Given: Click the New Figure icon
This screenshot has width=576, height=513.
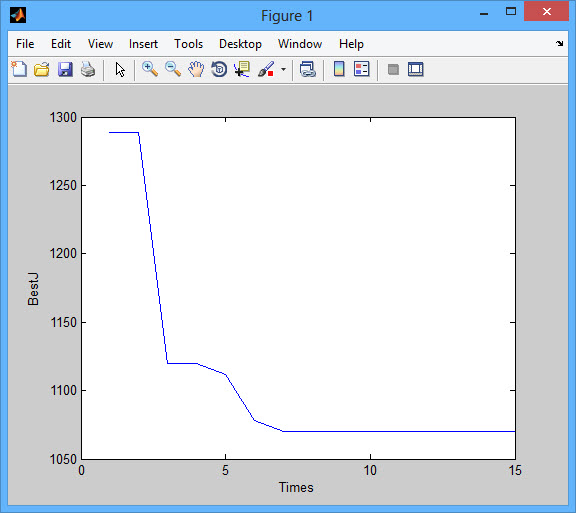Looking at the screenshot, I should coord(19,69).
